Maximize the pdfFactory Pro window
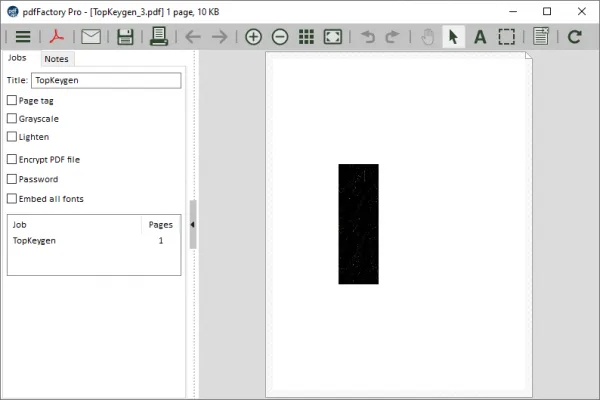The width and height of the screenshot is (600, 400). pyautogui.click(x=547, y=11)
